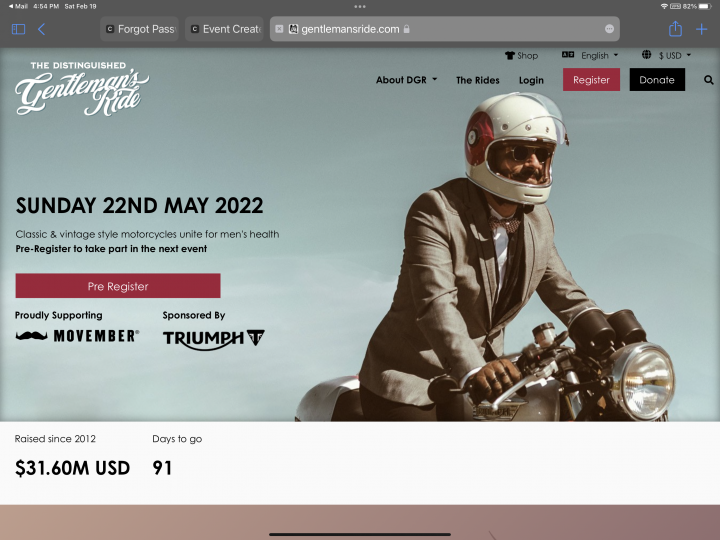Switch to the Event Create tab

tap(225, 29)
